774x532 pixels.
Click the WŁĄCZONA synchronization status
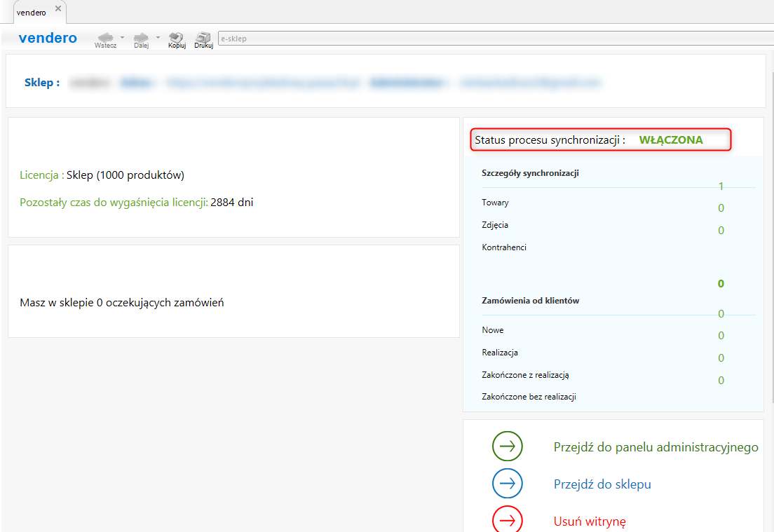click(671, 139)
